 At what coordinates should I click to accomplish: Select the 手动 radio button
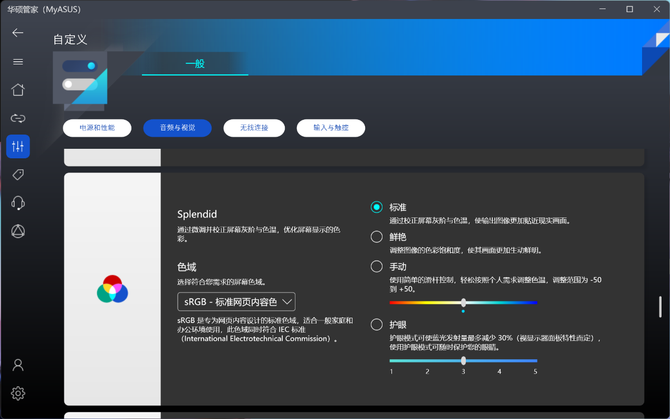point(376,267)
